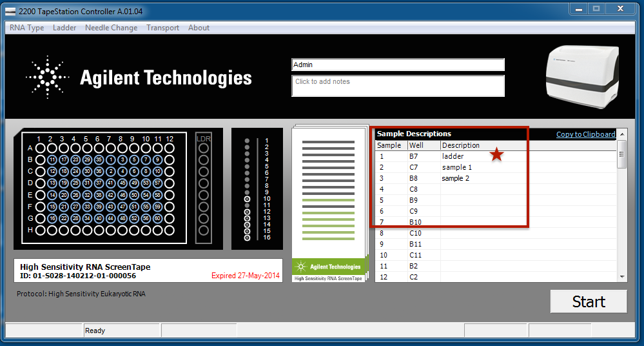Click the Admin user name field

tap(398, 65)
